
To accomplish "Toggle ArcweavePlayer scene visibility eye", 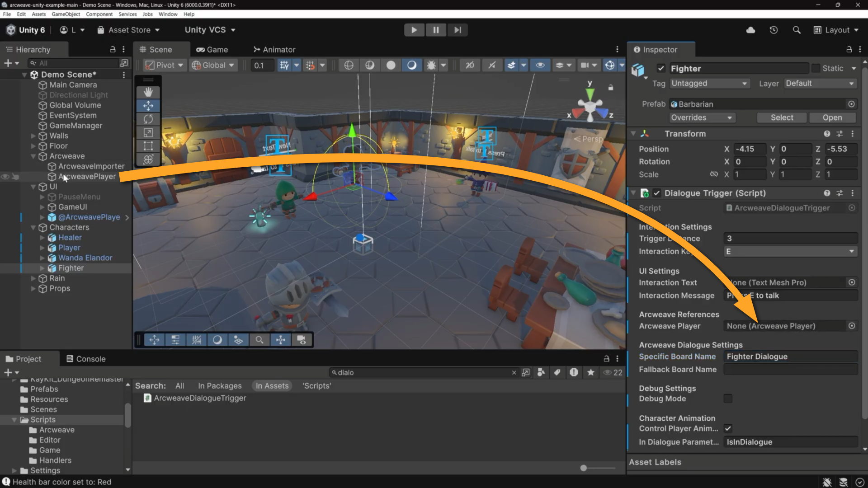I will coord(5,177).
